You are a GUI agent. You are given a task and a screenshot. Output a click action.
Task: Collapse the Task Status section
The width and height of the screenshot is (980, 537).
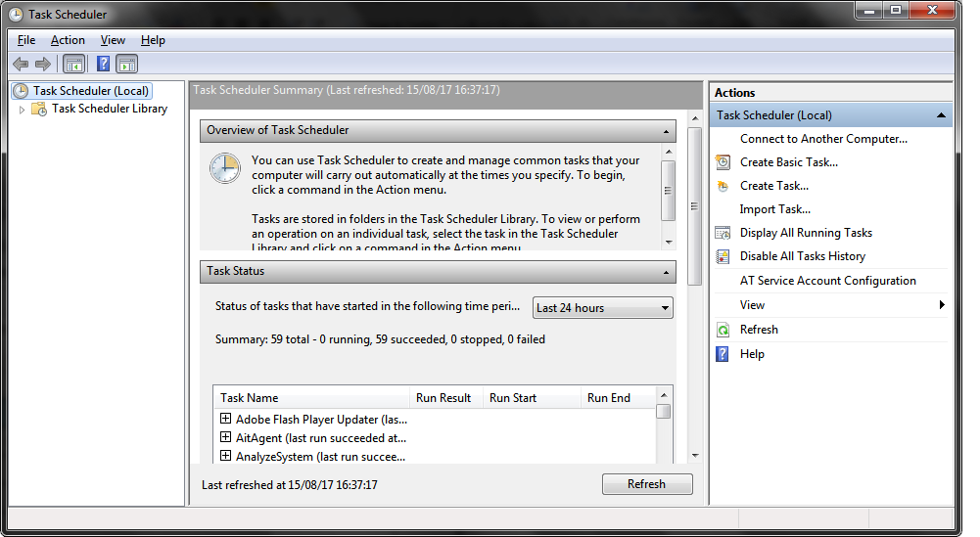pos(666,272)
